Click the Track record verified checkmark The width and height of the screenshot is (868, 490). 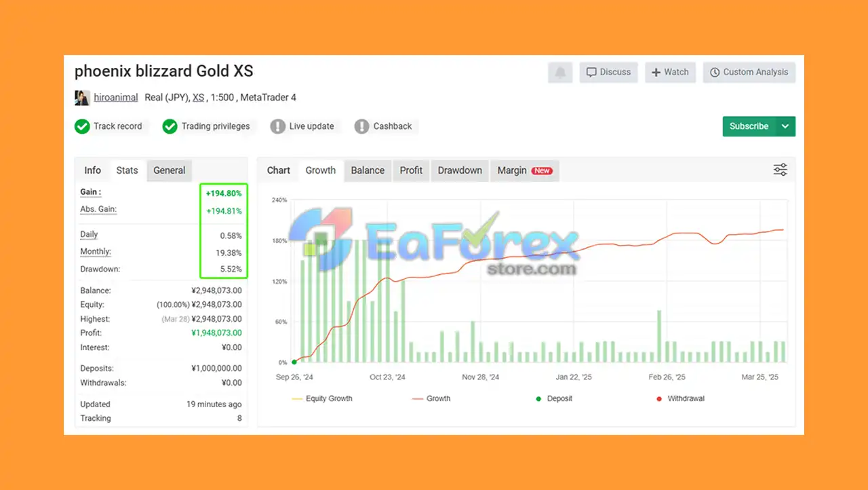[82, 126]
